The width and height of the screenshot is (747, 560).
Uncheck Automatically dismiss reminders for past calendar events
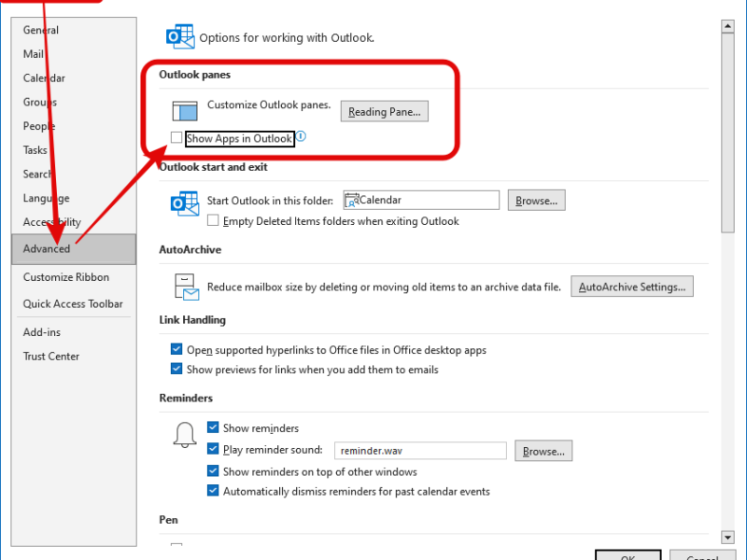click(213, 491)
